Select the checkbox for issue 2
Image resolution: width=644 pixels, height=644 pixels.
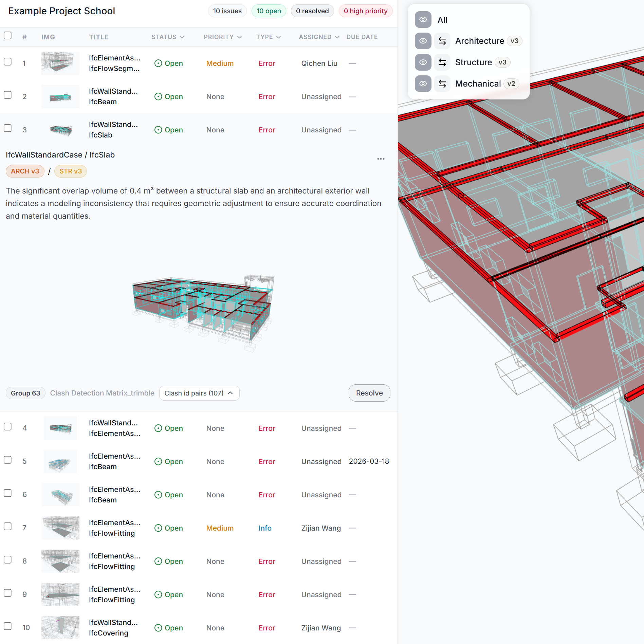[7, 95]
